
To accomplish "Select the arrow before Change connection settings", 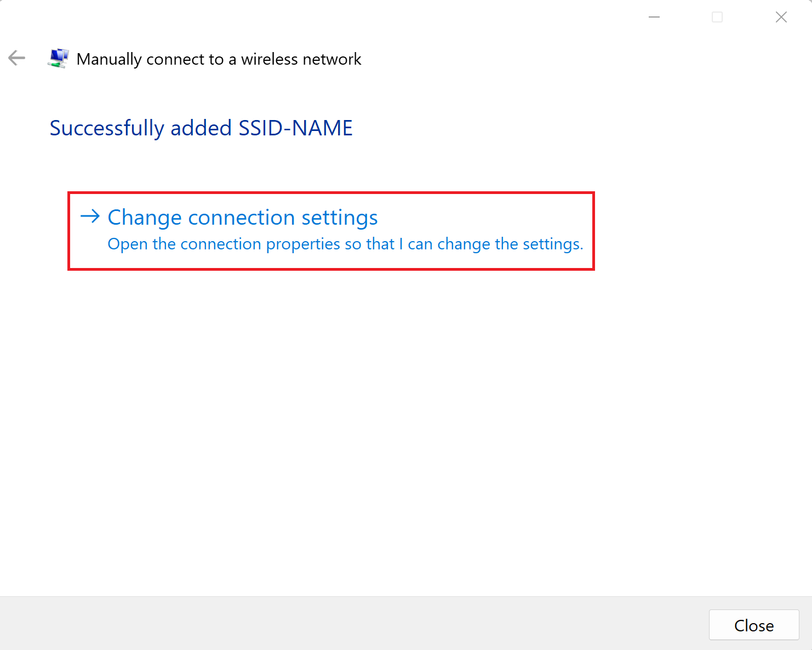I will [x=91, y=217].
